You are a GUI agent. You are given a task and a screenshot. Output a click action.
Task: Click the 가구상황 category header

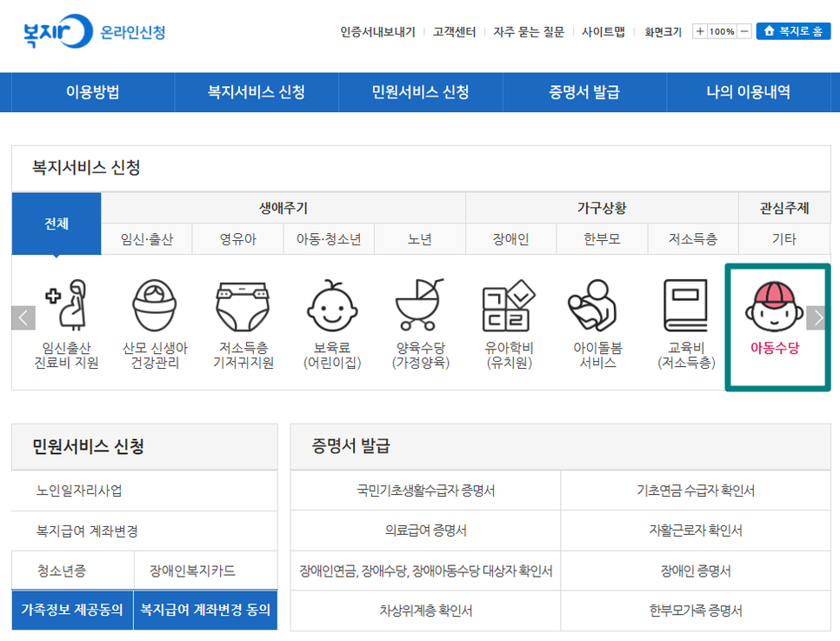click(x=602, y=208)
